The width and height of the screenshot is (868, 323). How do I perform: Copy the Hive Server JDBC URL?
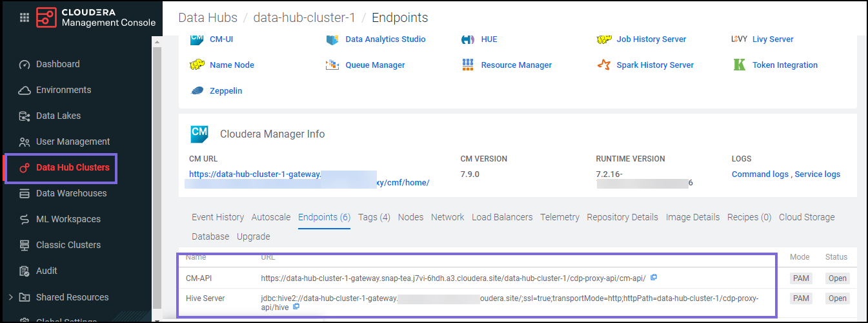[x=296, y=307]
